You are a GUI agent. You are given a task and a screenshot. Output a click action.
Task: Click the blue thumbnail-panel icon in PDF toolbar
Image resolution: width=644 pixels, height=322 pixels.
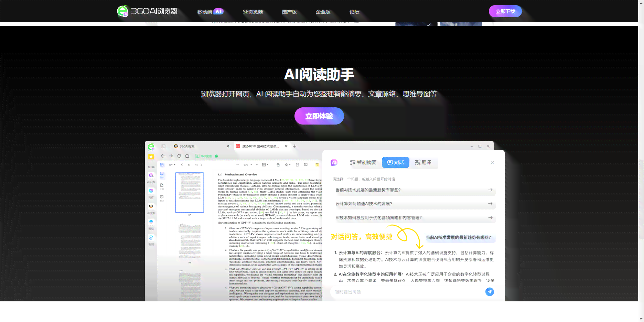[162, 165]
